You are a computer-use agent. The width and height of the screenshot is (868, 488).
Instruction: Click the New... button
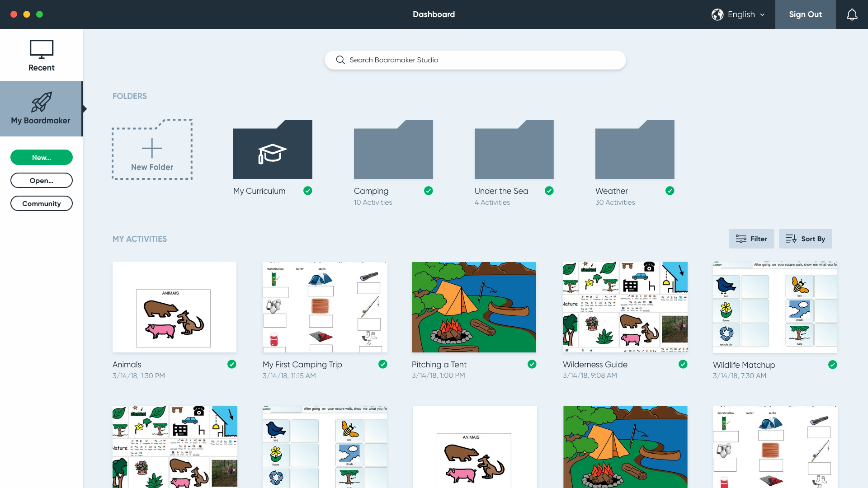42,157
